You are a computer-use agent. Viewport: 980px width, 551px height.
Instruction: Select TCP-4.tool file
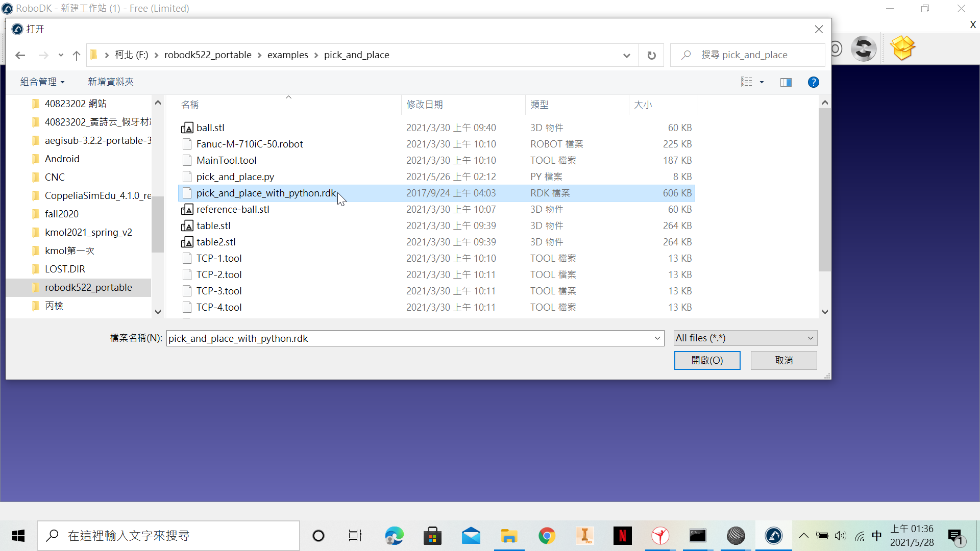(x=436, y=307)
